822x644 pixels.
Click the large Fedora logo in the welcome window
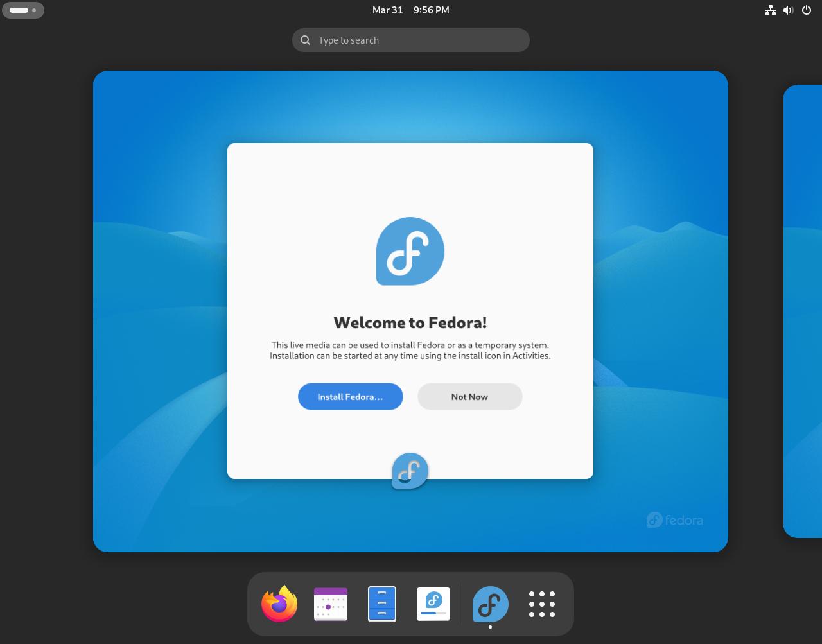tap(410, 251)
